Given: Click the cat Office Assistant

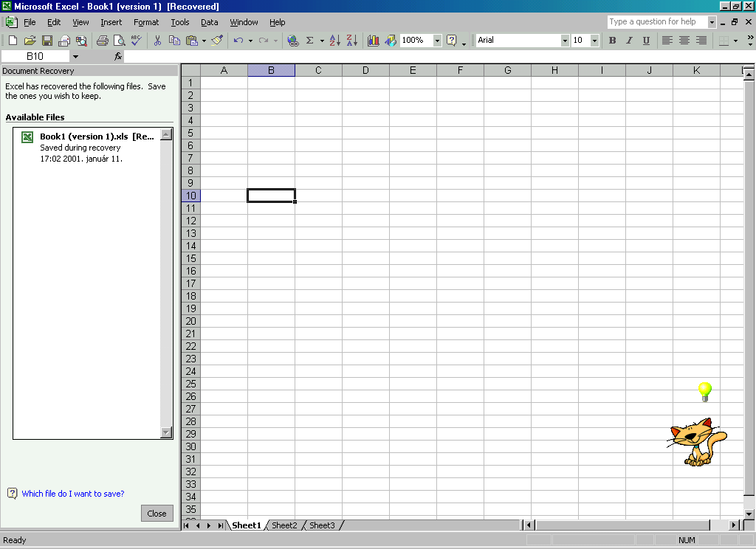Looking at the screenshot, I should click(697, 442).
